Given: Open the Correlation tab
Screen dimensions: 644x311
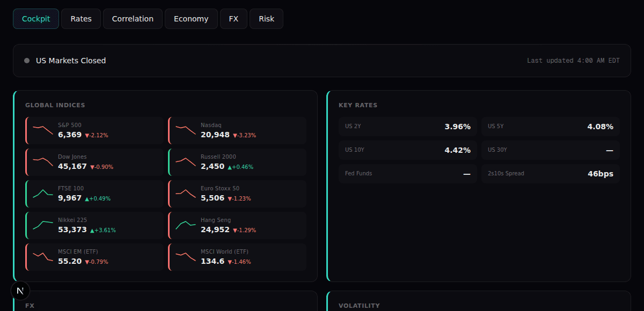Looking at the screenshot, I should click(x=132, y=18).
